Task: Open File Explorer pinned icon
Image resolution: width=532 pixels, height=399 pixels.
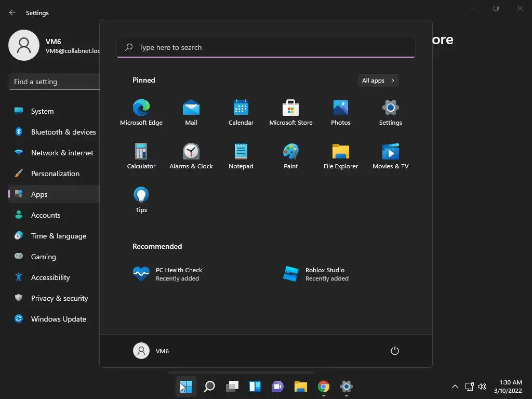Action: (x=341, y=156)
